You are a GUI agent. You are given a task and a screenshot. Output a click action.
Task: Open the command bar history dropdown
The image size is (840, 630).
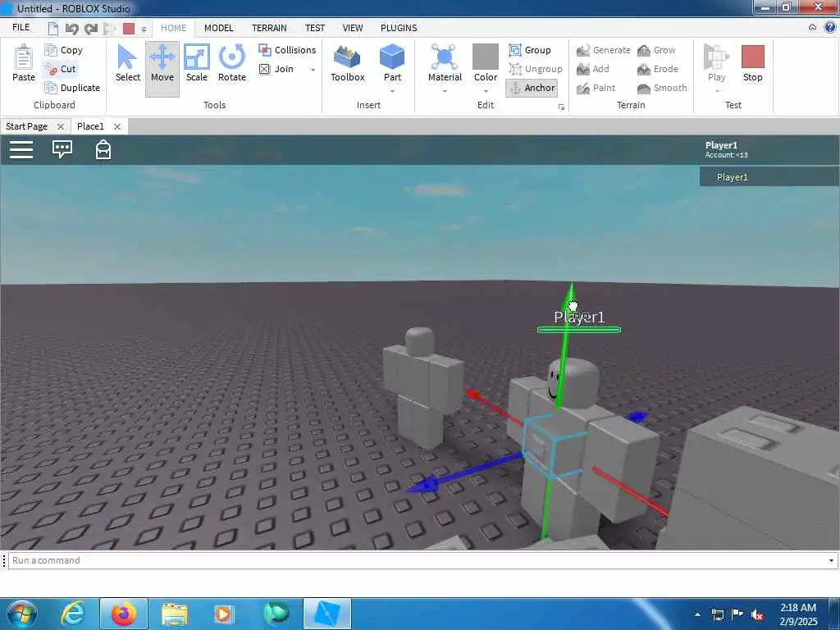(x=831, y=560)
